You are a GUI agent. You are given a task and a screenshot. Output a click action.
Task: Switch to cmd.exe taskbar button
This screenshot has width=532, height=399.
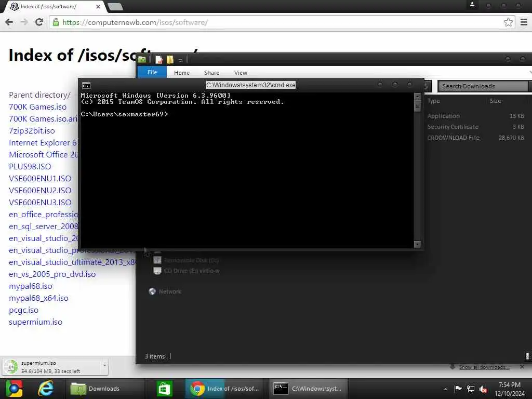309,389
